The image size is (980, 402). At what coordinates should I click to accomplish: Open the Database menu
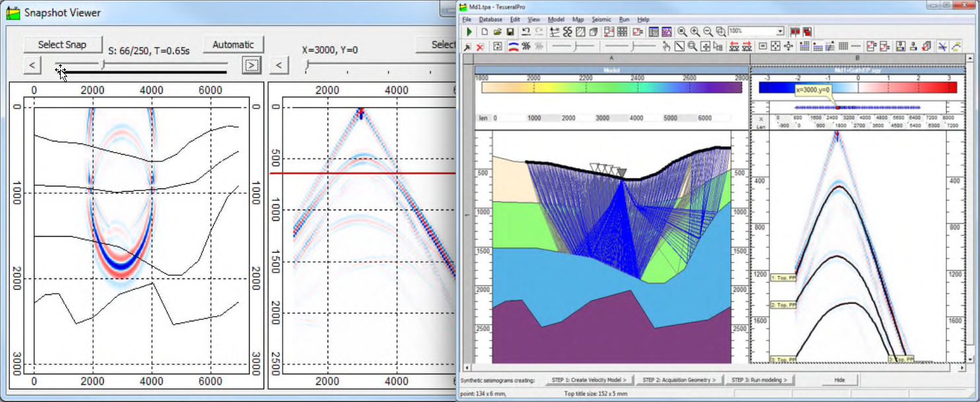[491, 20]
